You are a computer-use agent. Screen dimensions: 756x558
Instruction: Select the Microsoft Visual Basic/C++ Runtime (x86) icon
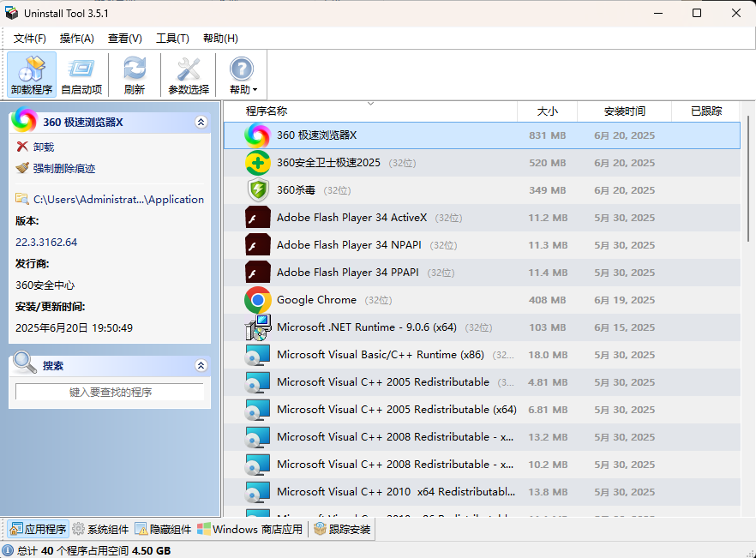(257, 355)
